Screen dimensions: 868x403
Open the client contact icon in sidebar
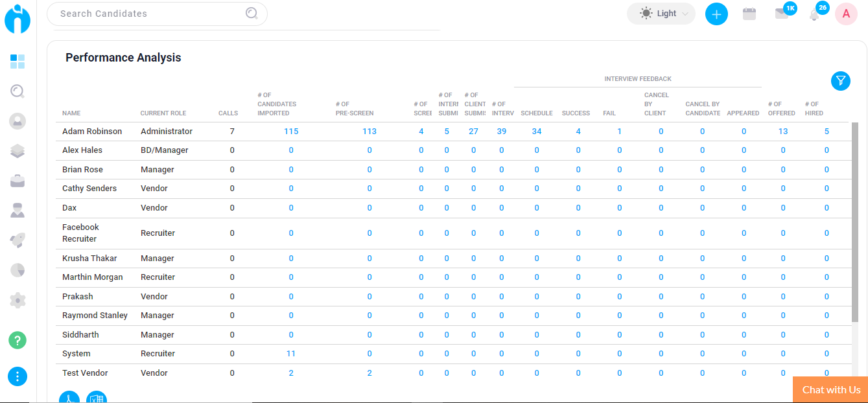(x=18, y=210)
